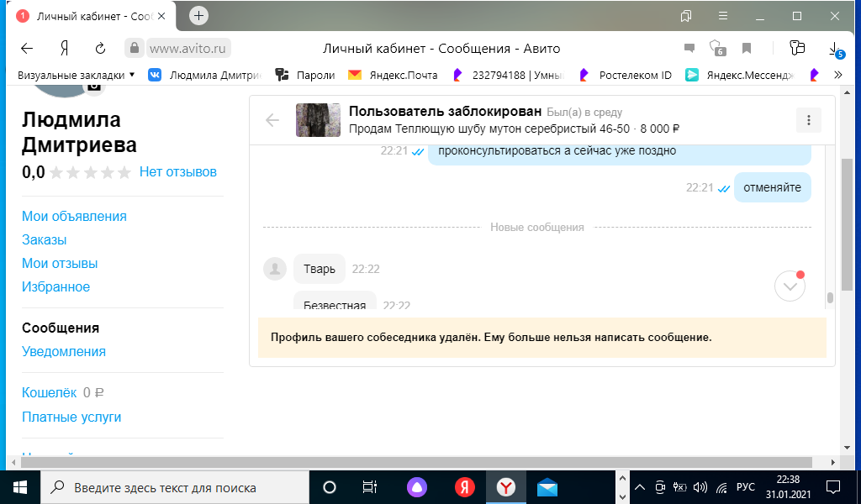
Task: Select Уведомления in the sidebar menu
Action: coord(64,351)
